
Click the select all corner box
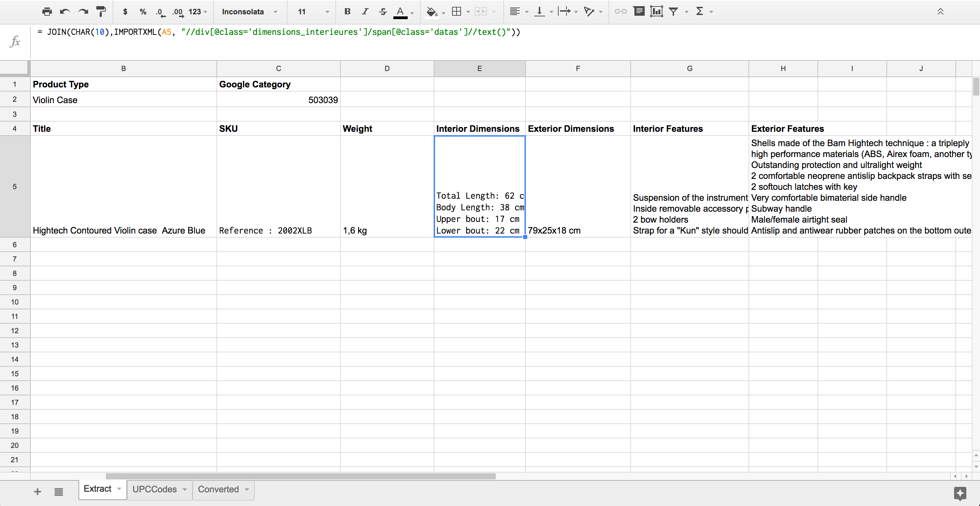click(x=15, y=69)
